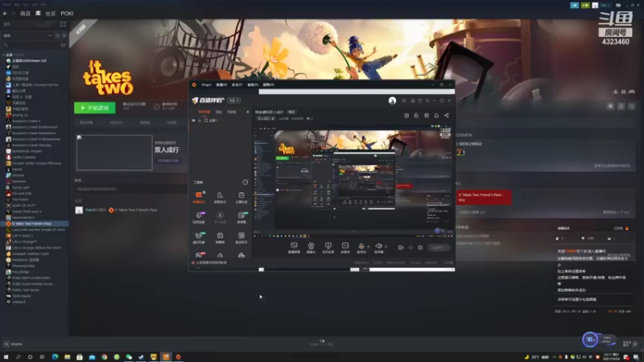Go back using Steam's back arrow
The width and height of the screenshot is (644, 362).
5,14
